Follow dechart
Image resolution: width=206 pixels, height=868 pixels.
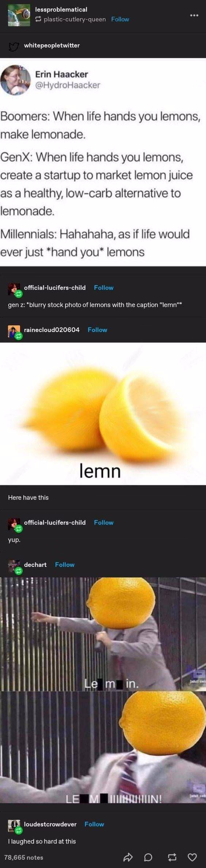point(65,565)
